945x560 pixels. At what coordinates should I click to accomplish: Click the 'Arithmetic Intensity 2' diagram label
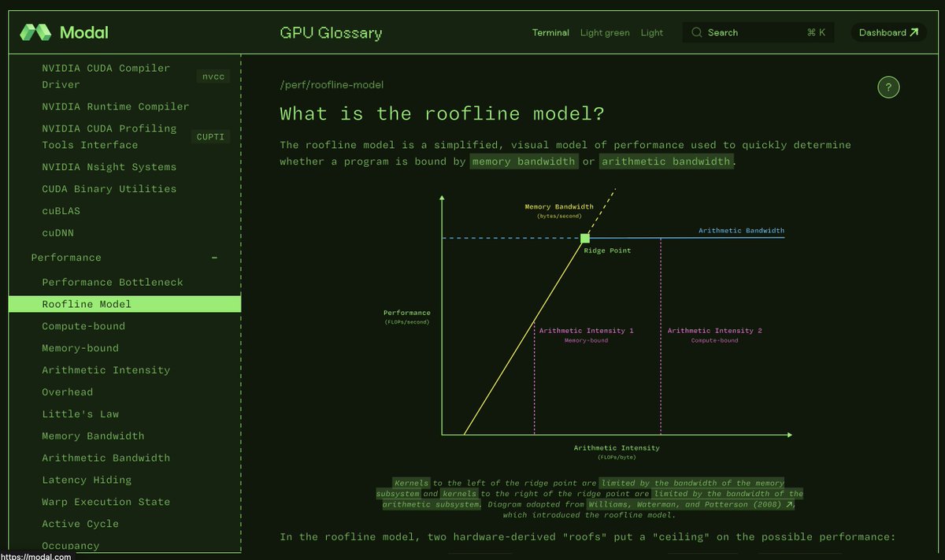click(x=715, y=331)
